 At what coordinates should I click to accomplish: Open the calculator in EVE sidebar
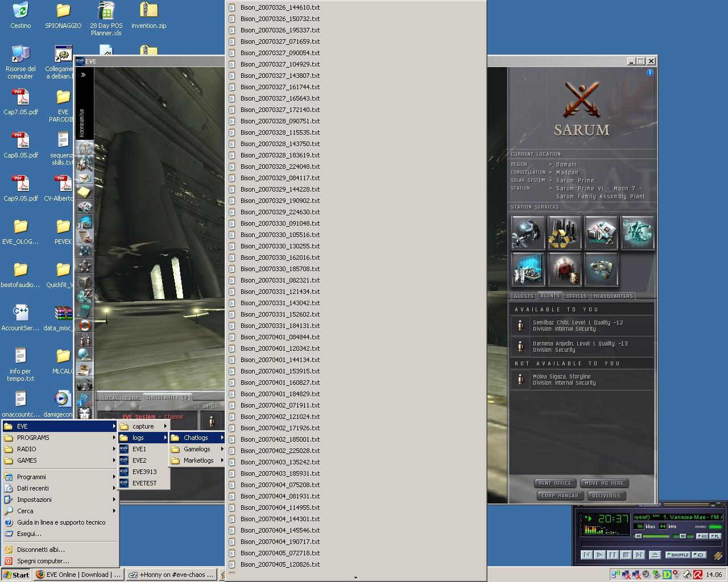point(85,311)
